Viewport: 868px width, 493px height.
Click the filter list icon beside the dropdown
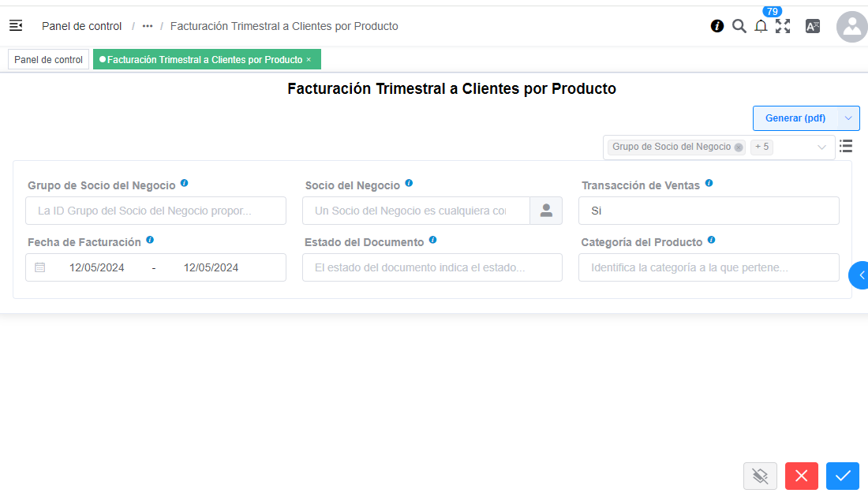[x=845, y=146]
